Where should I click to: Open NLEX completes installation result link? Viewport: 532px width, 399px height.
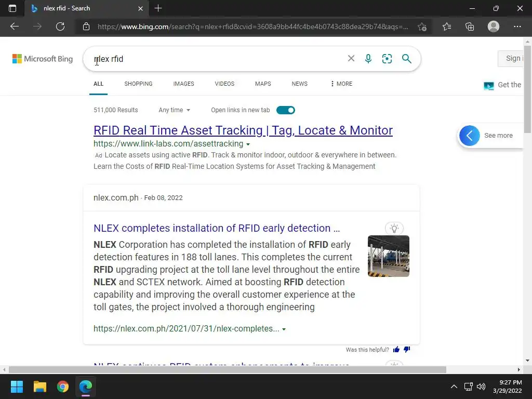(x=217, y=228)
